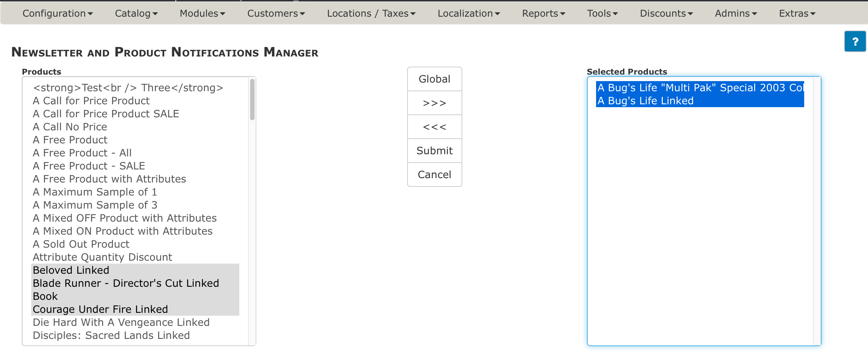Open the Configuration dropdown menu
Screen dimensions: 868x357
[x=58, y=13]
